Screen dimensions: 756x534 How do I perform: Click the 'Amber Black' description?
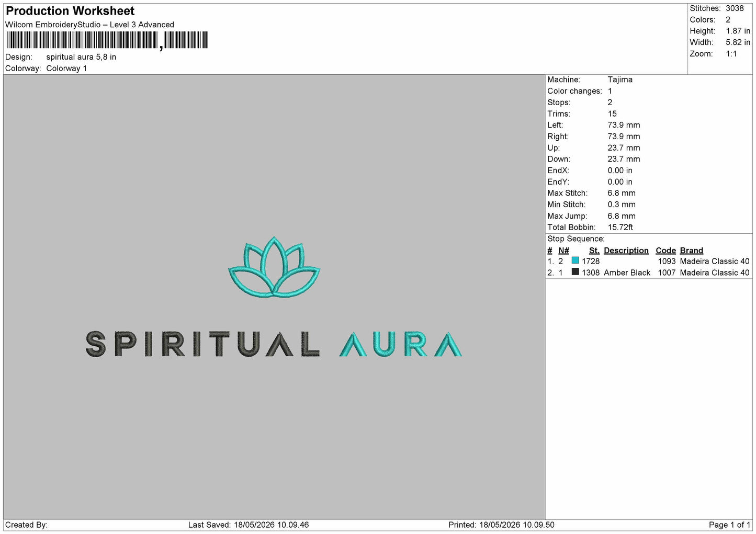click(627, 272)
